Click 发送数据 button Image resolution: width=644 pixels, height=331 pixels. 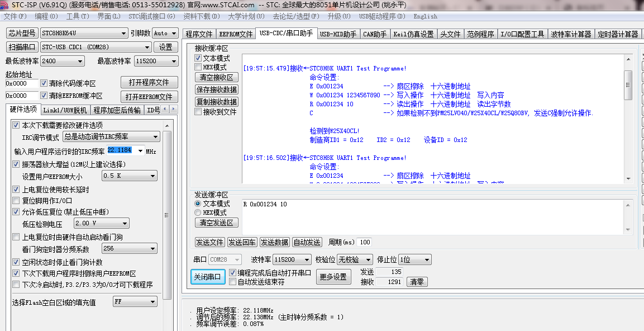point(275,242)
